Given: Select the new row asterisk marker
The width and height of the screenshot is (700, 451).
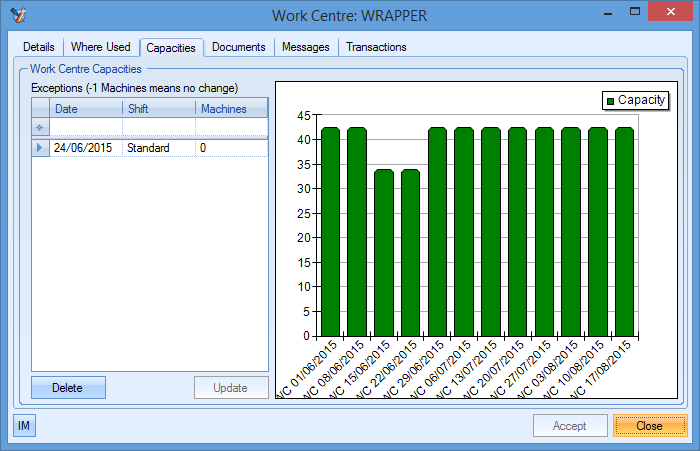Looking at the screenshot, I should (40, 127).
